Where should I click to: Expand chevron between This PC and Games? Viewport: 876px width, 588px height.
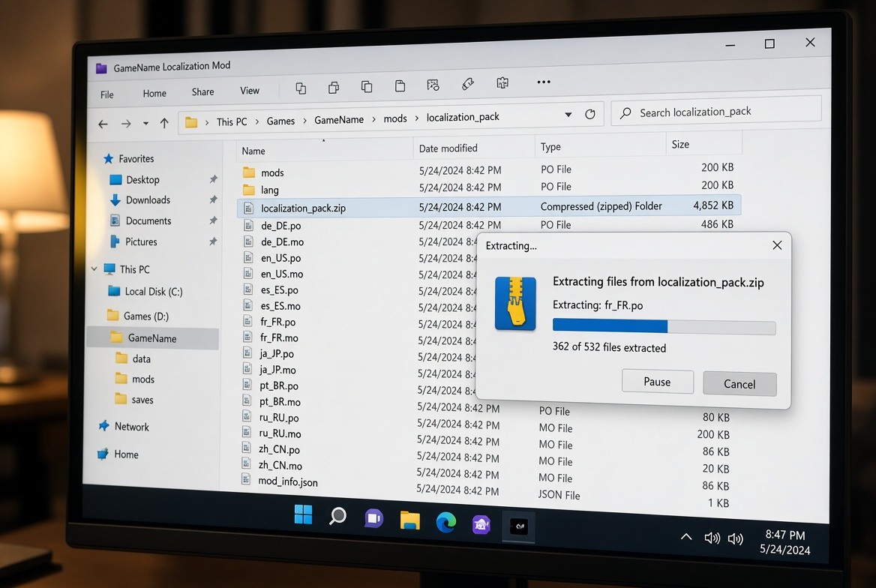pyautogui.click(x=257, y=121)
